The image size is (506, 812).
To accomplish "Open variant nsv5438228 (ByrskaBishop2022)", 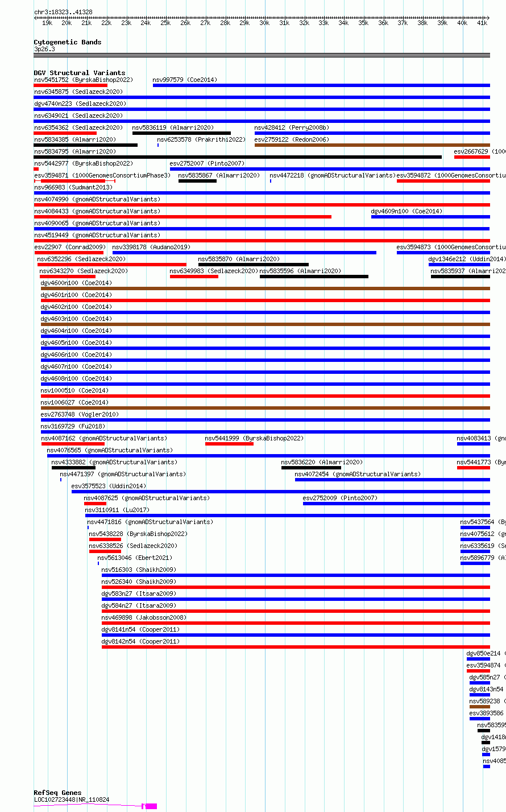I will click(x=105, y=539).
